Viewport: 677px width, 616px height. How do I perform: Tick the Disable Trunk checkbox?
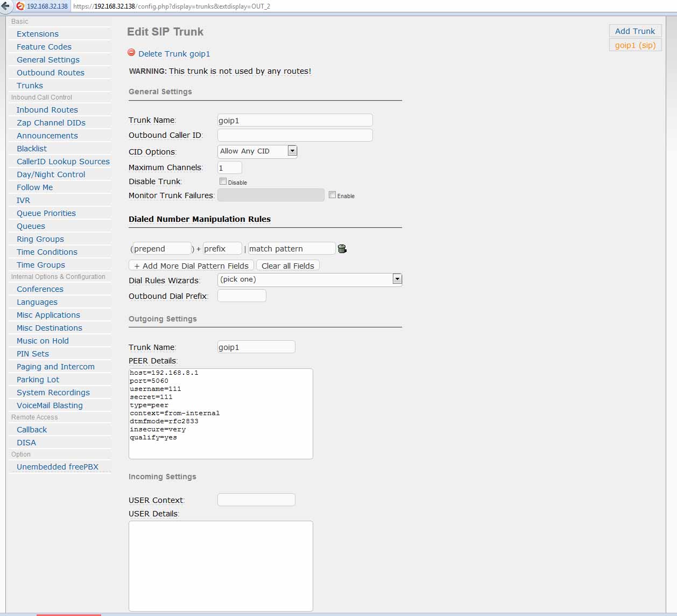[x=223, y=181]
